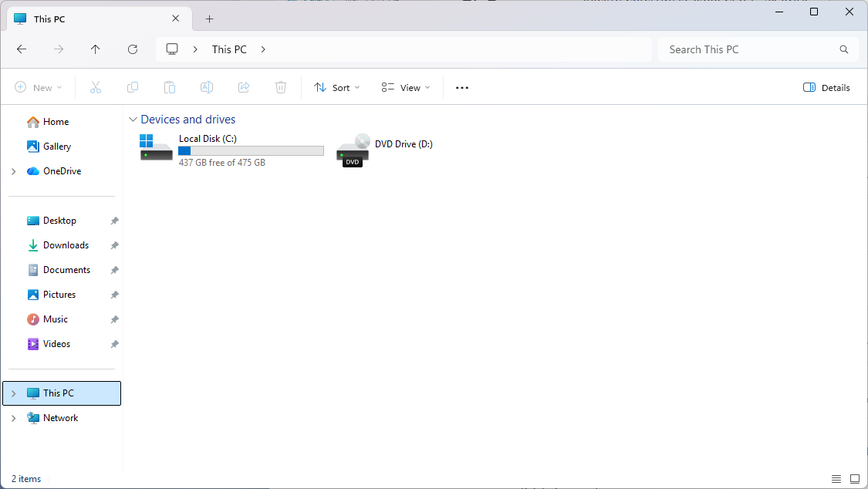Click the Share icon in toolbar
Image resolution: width=868 pixels, height=489 pixels.
pos(244,88)
